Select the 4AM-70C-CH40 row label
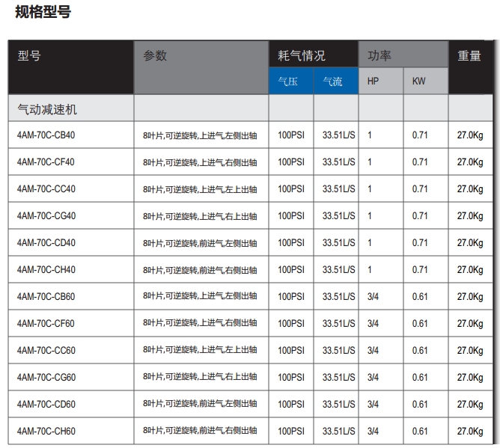The height and width of the screenshot is (448, 500). pos(46,270)
